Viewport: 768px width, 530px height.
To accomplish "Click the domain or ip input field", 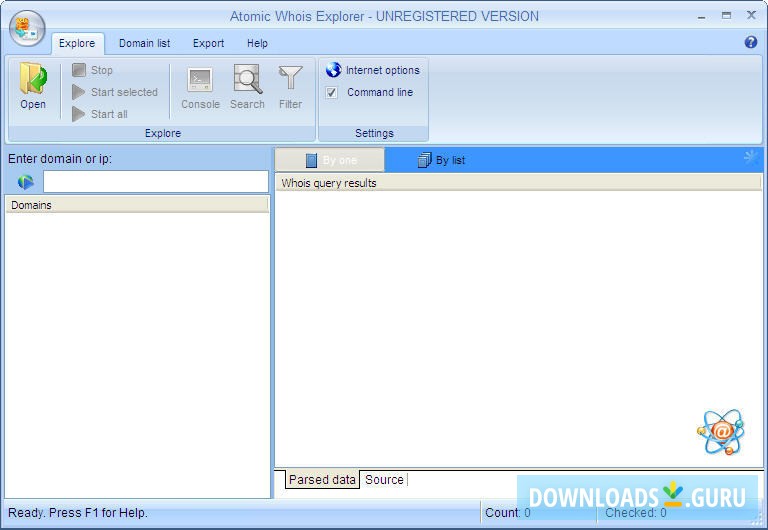I will coord(156,182).
